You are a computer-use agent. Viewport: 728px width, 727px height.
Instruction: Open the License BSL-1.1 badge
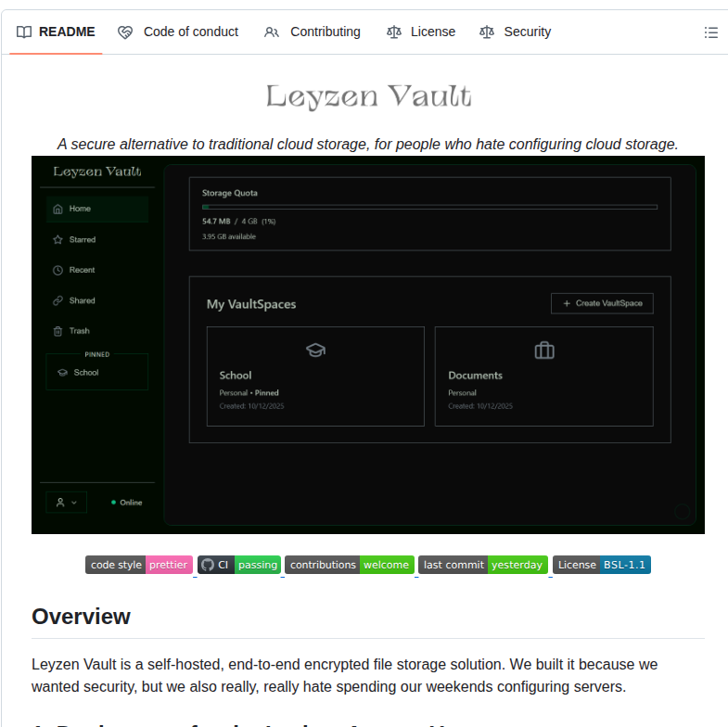point(602,565)
